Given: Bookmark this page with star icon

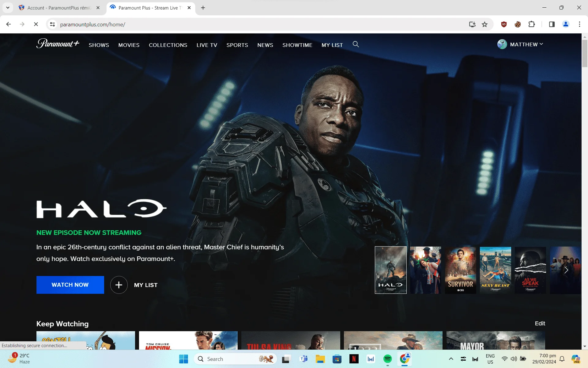Looking at the screenshot, I should point(484,24).
